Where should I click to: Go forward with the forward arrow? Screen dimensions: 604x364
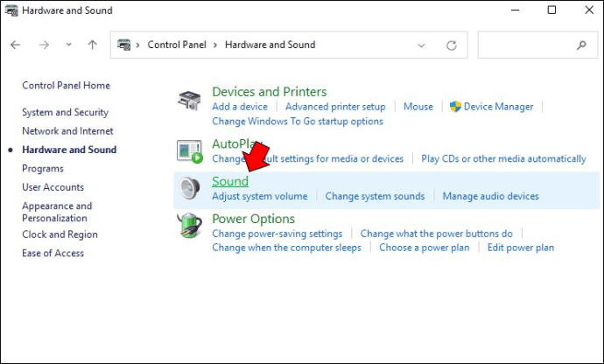(44, 45)
